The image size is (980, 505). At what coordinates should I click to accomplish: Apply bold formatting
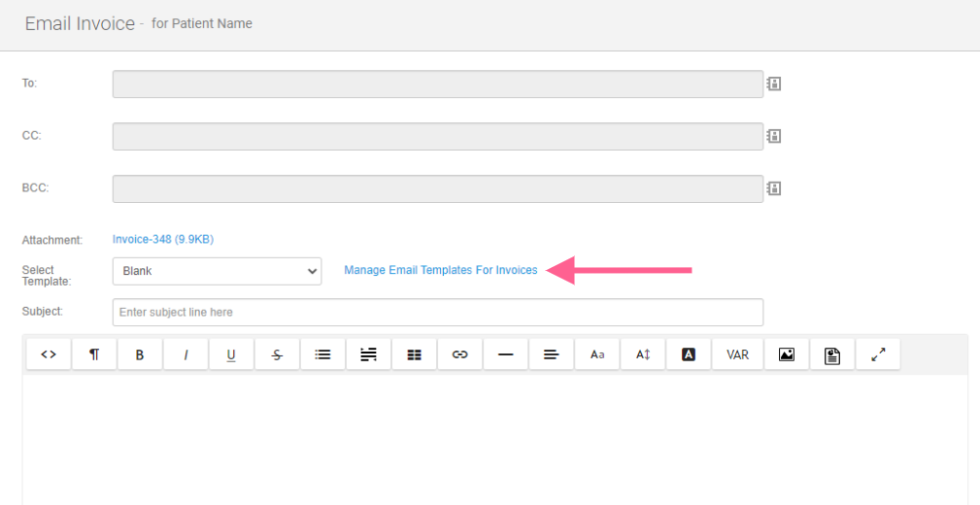[x=140, y=354]
